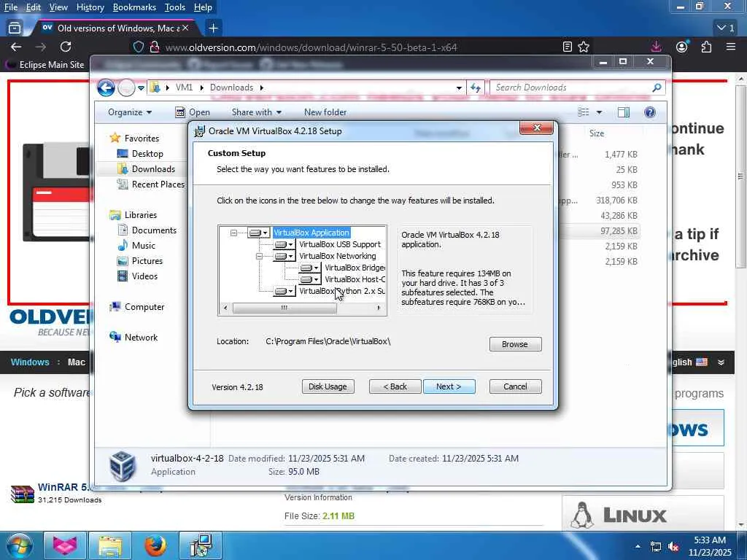Image resolution: width=747 pixels, height=560 pixels.
Task: Close the VirtualBox Setup dialog
Action: pos(536,128)
